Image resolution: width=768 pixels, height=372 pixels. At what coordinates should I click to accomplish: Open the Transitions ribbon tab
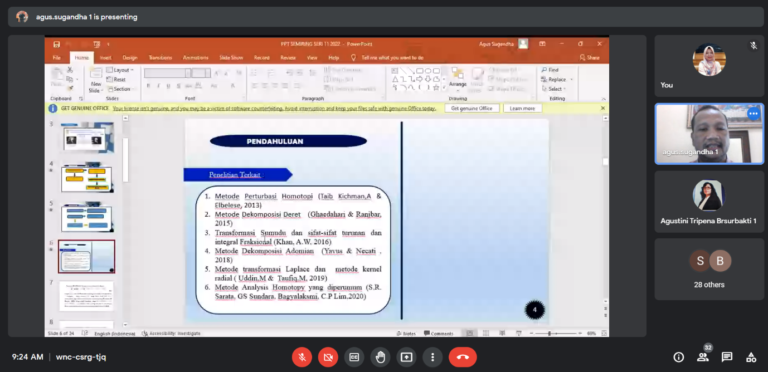click(x=160, y=57)
